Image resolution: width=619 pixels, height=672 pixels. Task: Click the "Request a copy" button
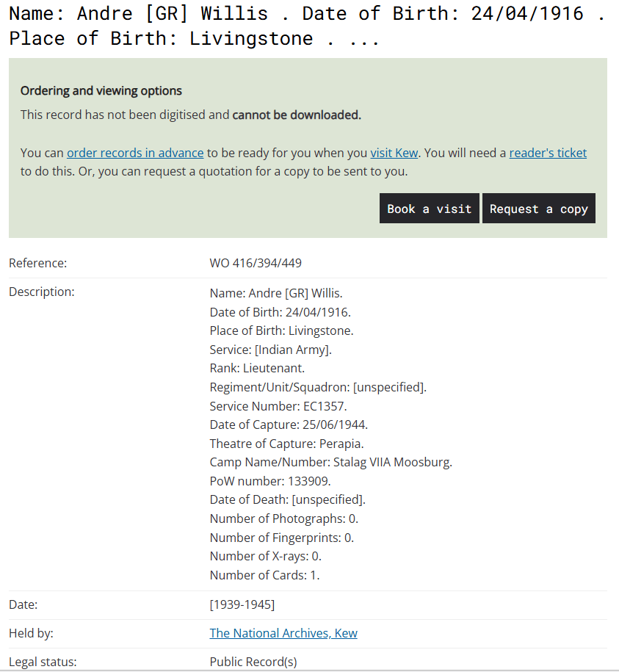pos(538,209)
